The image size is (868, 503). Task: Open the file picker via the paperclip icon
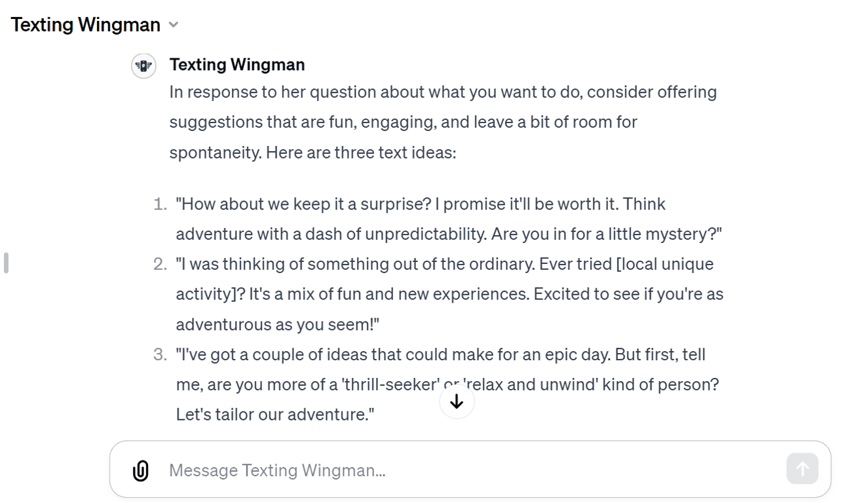point(140,470)
